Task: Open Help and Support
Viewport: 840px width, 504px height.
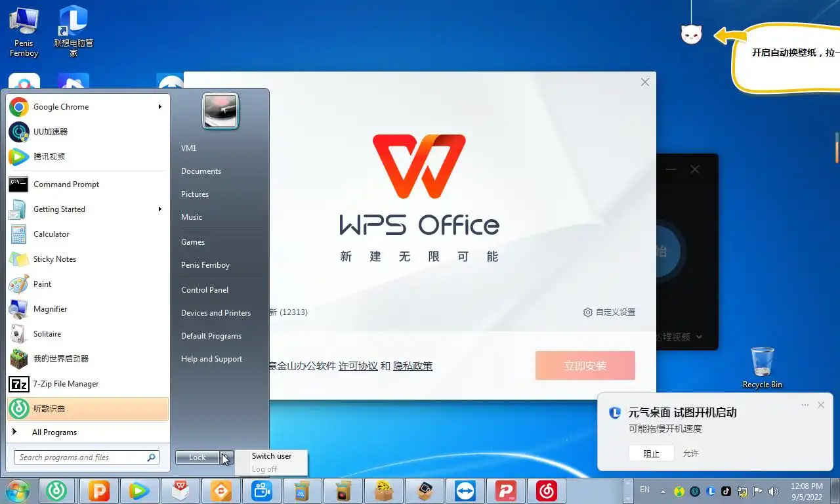Action: click(211, 359)
